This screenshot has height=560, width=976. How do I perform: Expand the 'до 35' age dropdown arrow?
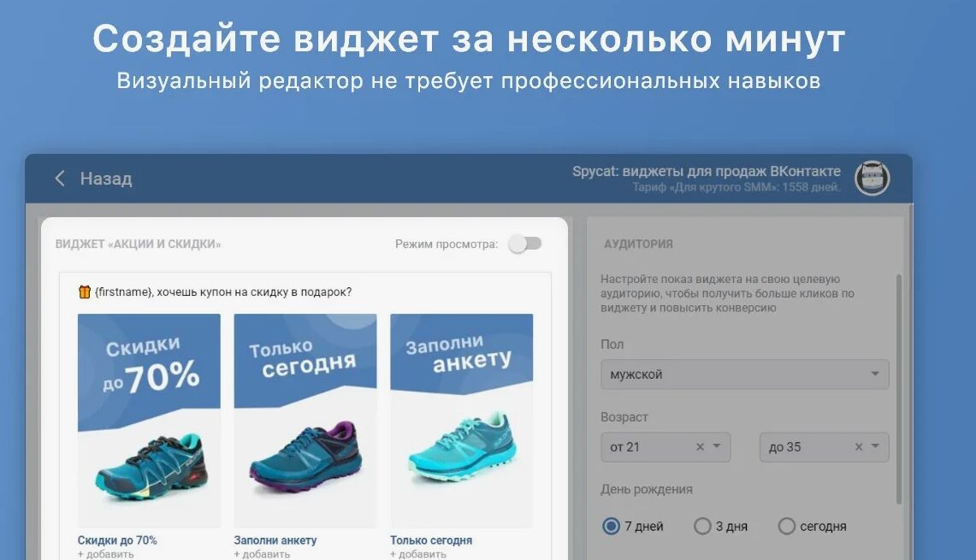[875, 446]
